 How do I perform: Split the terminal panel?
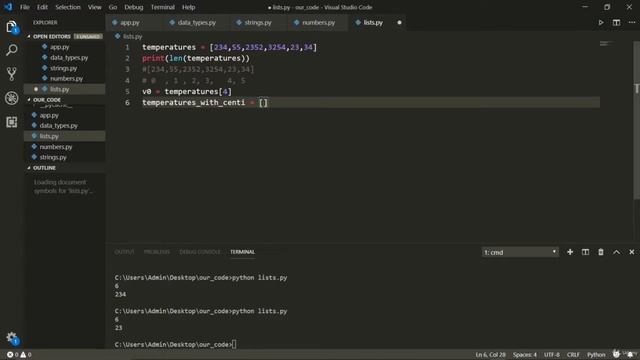pyautogui.click(x=585, y=252)
